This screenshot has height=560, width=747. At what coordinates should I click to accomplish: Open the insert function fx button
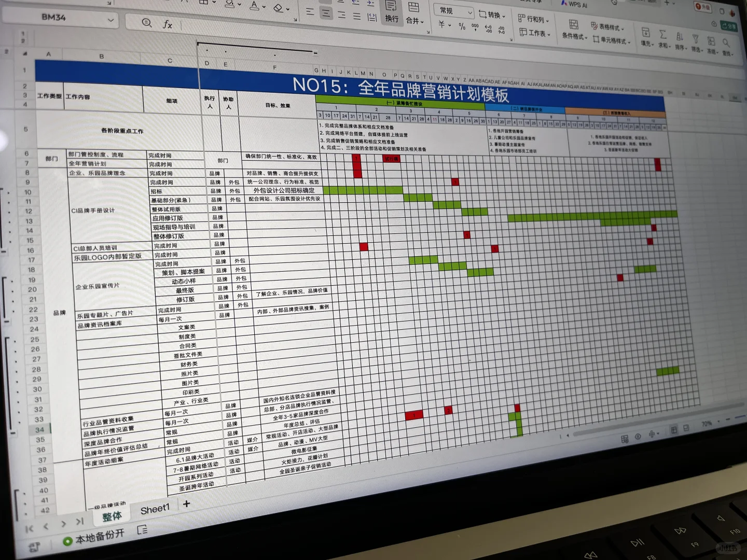(x=167, y=24)
